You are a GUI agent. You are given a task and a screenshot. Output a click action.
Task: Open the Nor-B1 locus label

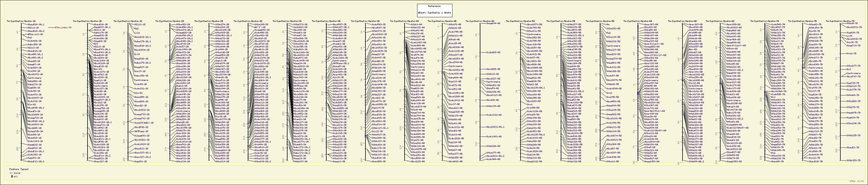[x=98, y=69]
